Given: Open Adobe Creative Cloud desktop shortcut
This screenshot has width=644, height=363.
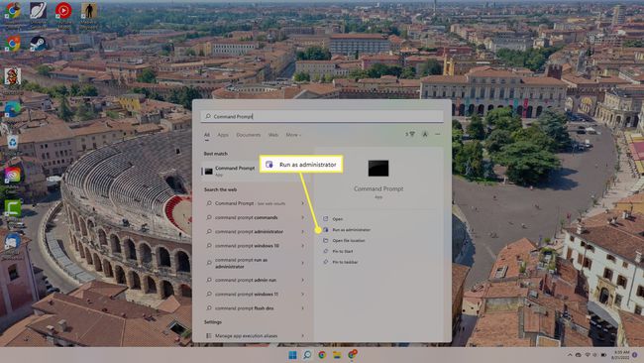Looking at the screenshot, I should tap(13, 176).
